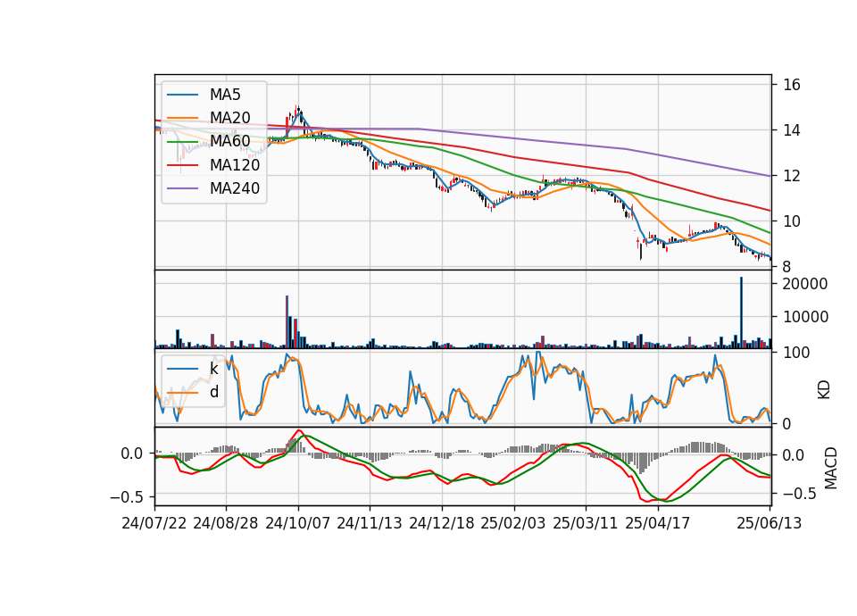Click the price axis value 8

pos(787,267)
